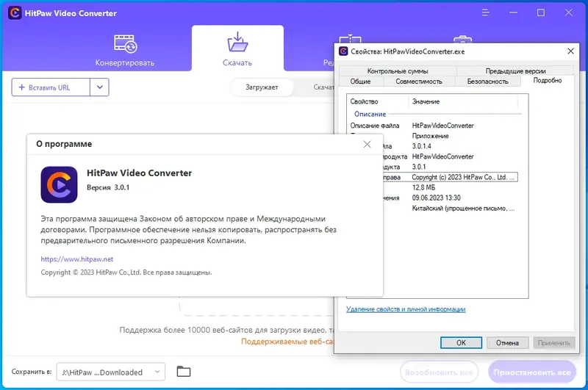This screenshot has width=588, height=390.
Task: Open the HitPaw hamburger menu icon
Action: [x=486, y=12]
